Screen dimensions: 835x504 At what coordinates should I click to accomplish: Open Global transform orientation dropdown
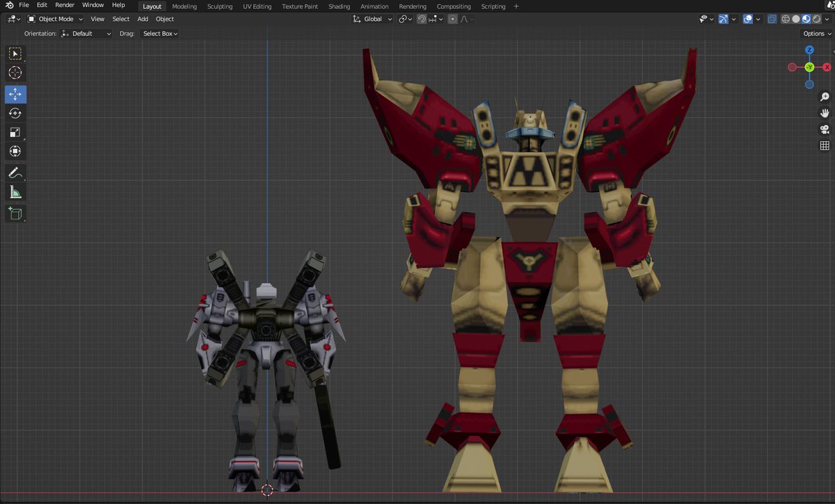coord(373,19)
